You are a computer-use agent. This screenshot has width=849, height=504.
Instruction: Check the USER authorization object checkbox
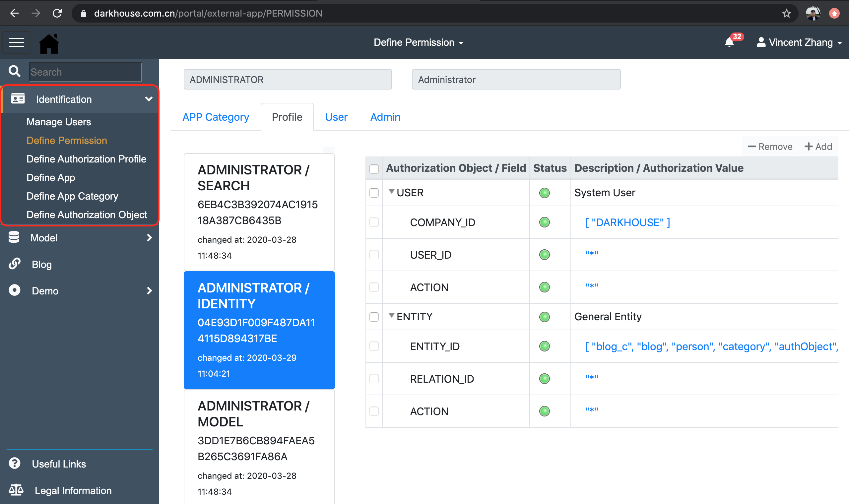click(374, 193)
